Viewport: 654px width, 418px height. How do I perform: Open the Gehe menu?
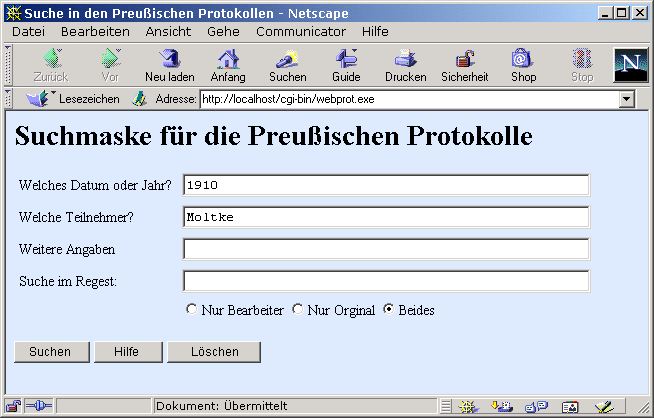[x=223, y=32]
